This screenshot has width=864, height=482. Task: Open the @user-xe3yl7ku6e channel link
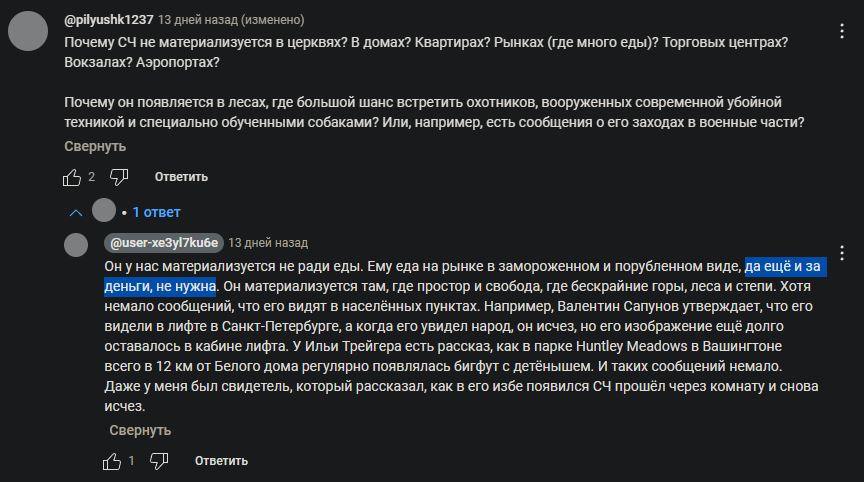click(x=164, y=243)
